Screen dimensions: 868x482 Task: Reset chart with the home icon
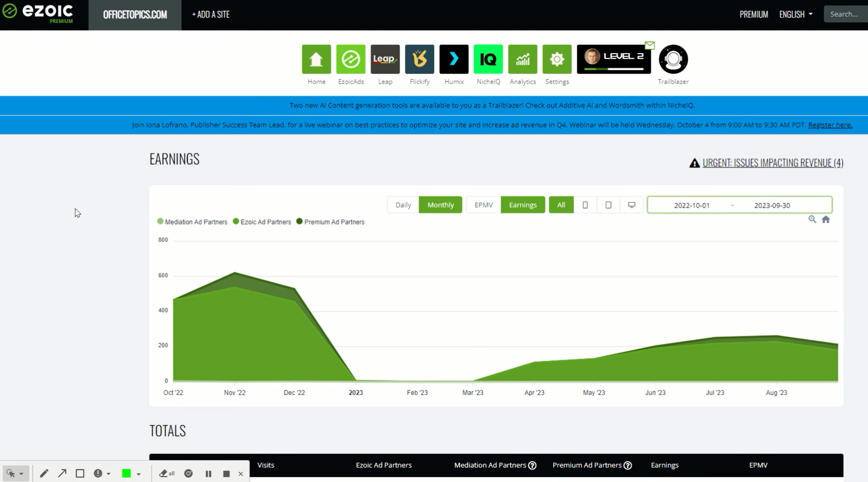click(826, 219)
